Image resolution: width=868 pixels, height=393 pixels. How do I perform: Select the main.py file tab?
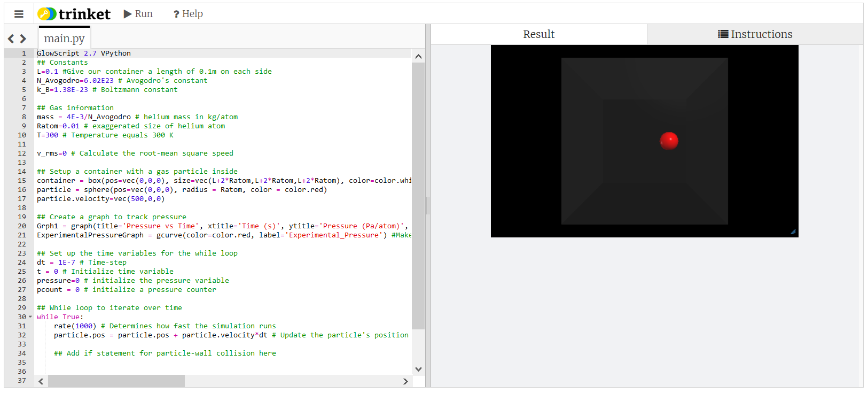[64, 38]
